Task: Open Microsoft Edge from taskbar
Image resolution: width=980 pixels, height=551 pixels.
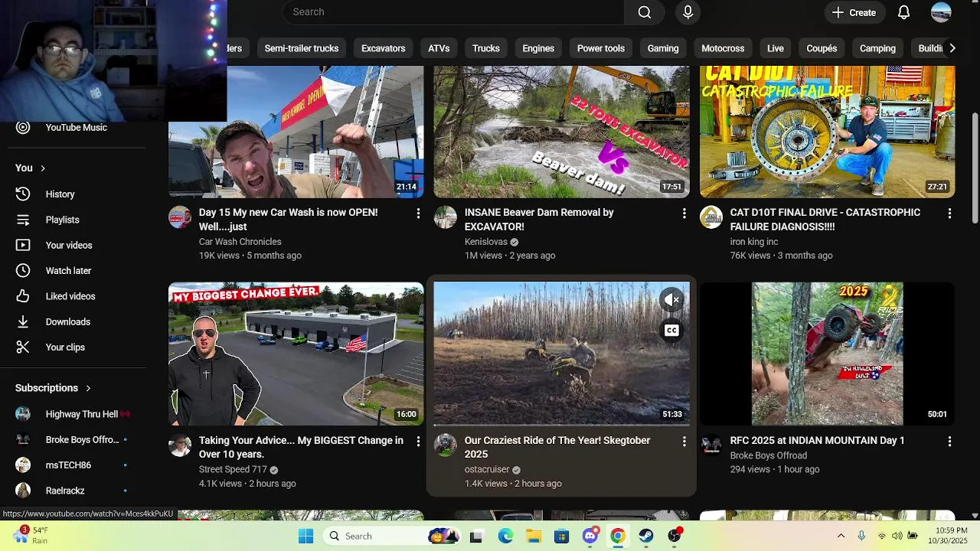Action: [505, 536]
